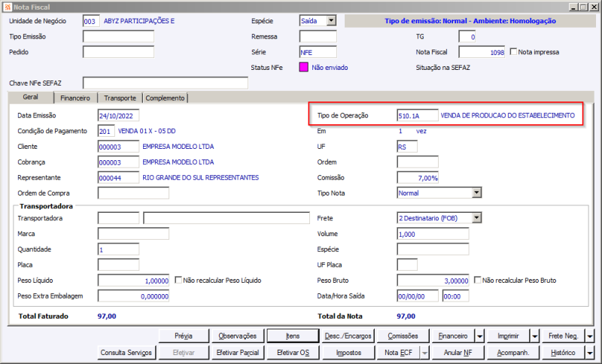This screenshot has width=602, height=364.
Task: Click the Itens button
Action: click(293, 336)
